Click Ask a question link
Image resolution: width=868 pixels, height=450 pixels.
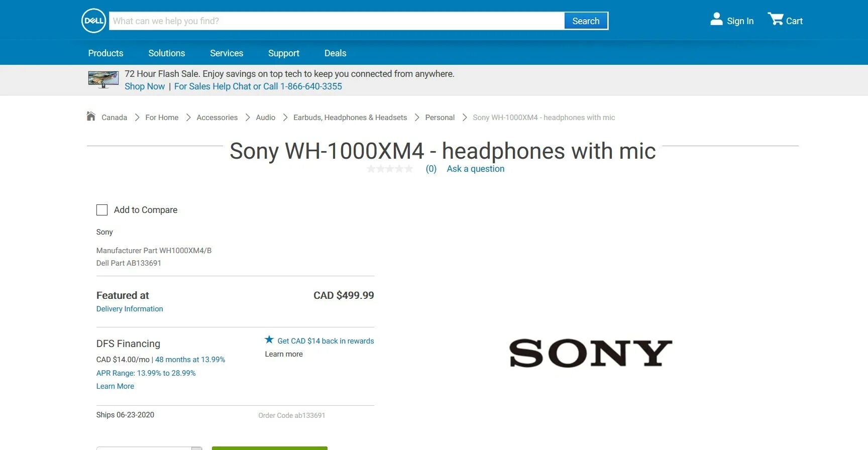476,169
